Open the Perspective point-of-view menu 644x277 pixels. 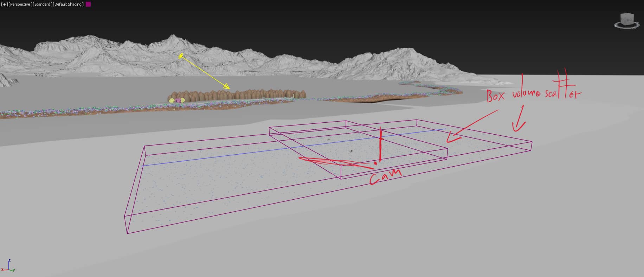click(20, 4)
